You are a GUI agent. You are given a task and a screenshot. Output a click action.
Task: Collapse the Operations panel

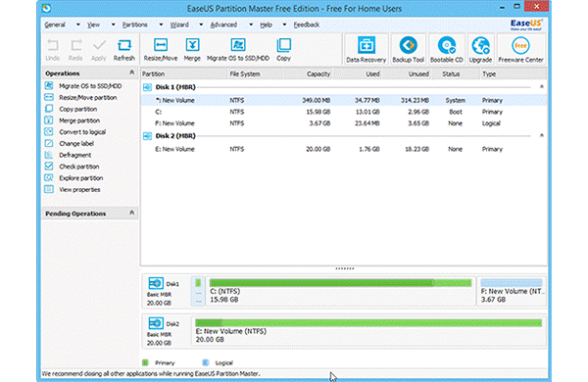pyautogui.click(x=131, y=72)
